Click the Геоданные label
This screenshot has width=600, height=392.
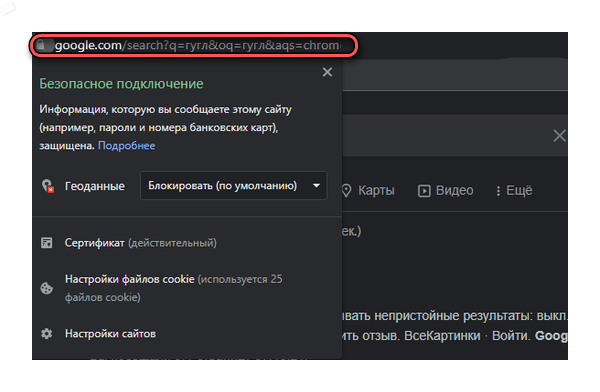[95, 186]
